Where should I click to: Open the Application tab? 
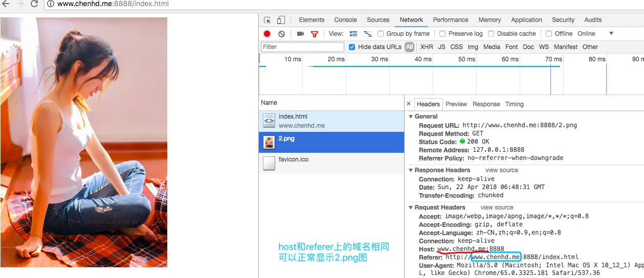click(x=526, y=20)
